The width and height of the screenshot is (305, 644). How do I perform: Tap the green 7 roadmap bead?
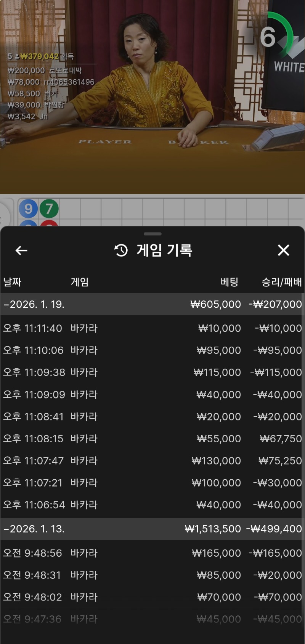point(49,209)
